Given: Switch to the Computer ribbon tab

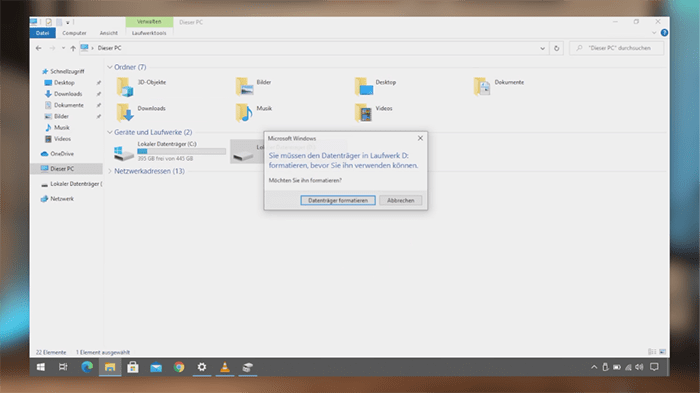Looking at the screenshot, I should (74, 33).
